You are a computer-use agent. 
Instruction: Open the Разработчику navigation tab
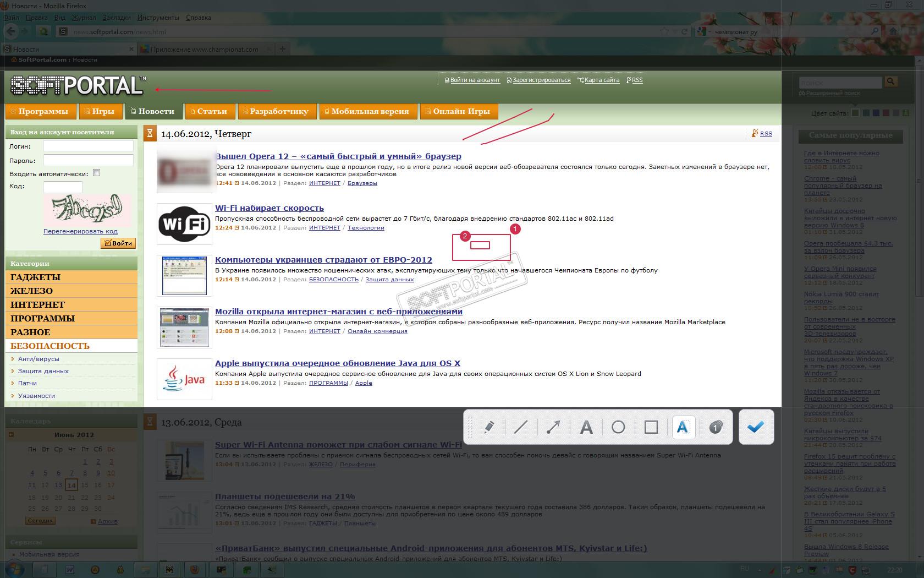coord(277,111)
